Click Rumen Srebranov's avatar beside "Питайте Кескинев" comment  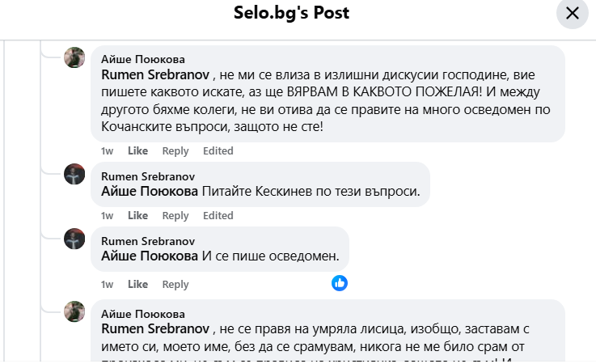click(x=74, y=175)
